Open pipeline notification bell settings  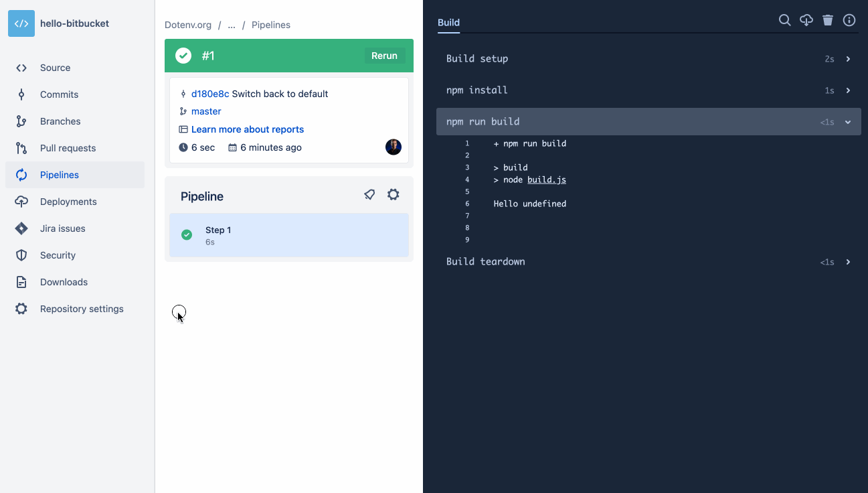coord(369,194)
